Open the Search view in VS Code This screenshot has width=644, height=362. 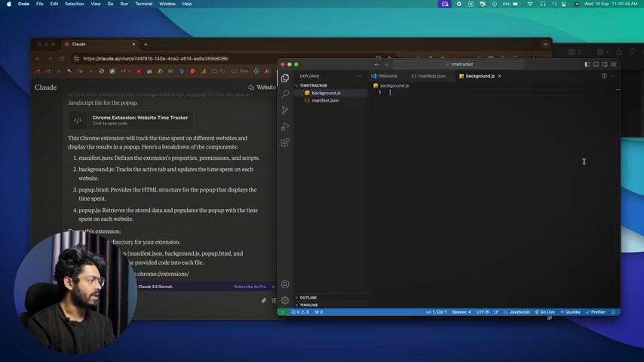(x=285, y=94)
